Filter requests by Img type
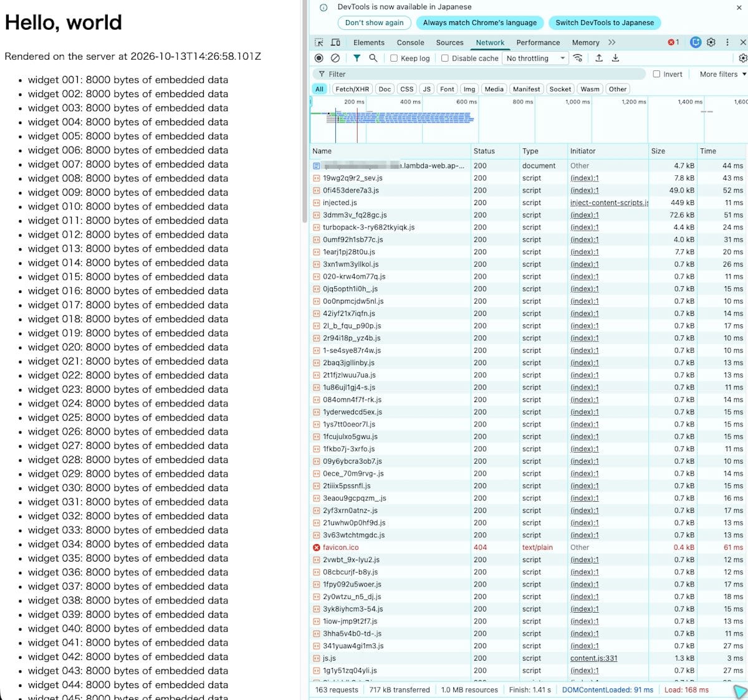 click(x=469, y=89)
